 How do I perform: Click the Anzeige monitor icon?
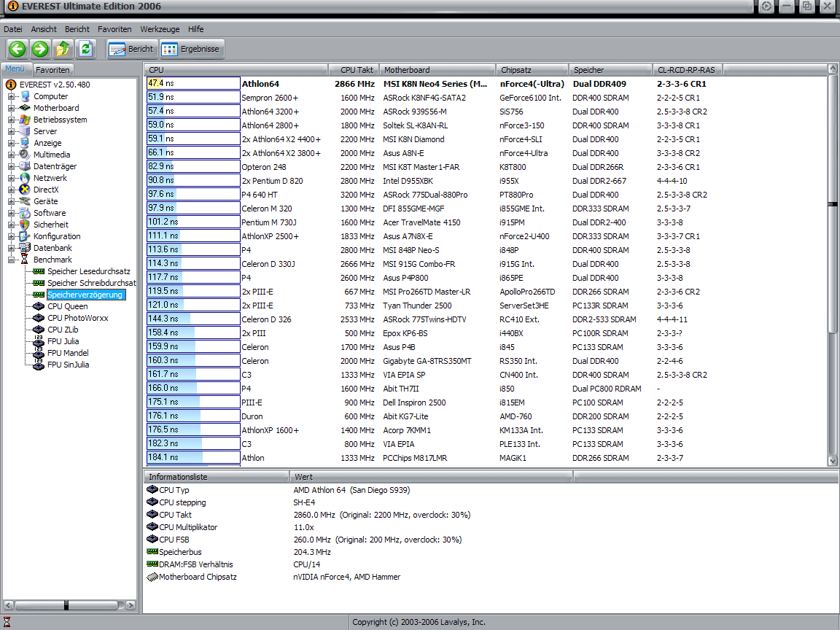[25, 143]
